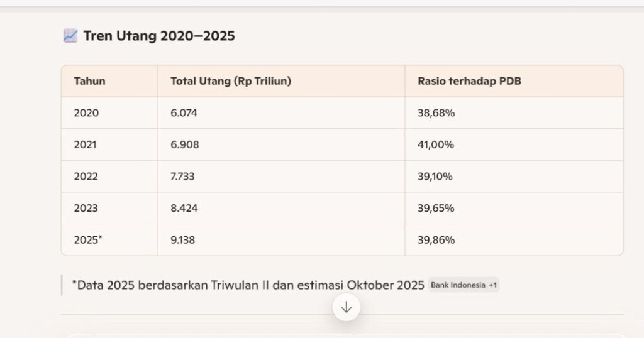Select the Tahun column header

coord(89,81)
